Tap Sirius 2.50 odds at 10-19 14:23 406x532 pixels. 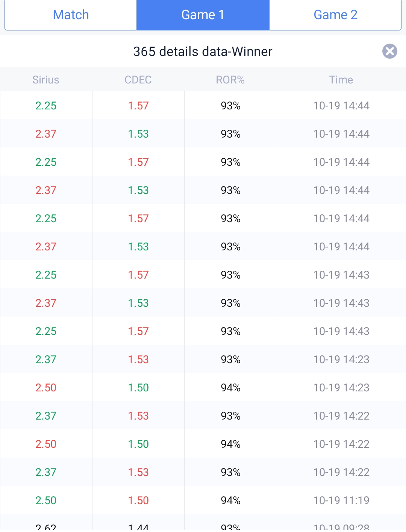pos(46,388)
